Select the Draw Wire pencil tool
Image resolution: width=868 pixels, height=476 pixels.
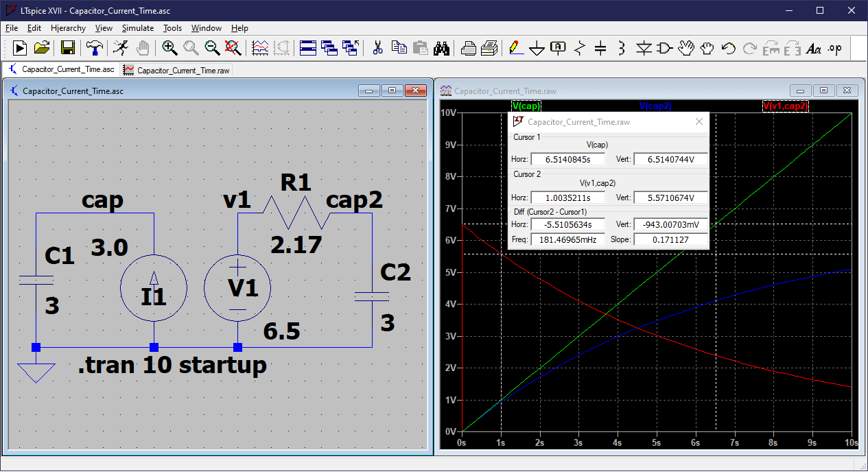[515, 48]
